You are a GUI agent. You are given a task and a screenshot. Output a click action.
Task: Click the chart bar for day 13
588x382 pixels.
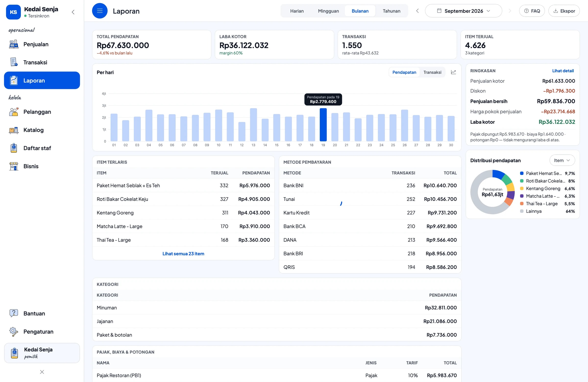tap(254, 125)
